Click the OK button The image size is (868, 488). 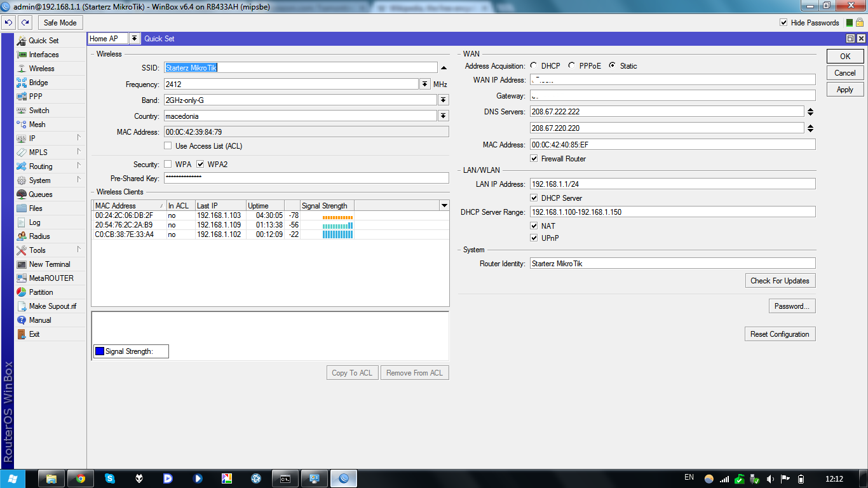845,57
